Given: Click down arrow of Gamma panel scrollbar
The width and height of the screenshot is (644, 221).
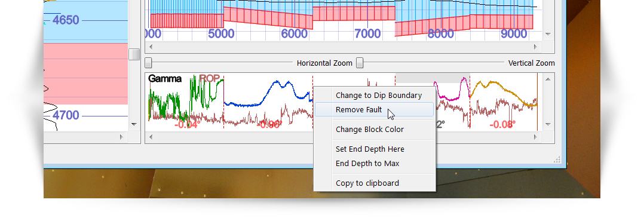Looking at the screenshot, I should (x=548, y=124).
